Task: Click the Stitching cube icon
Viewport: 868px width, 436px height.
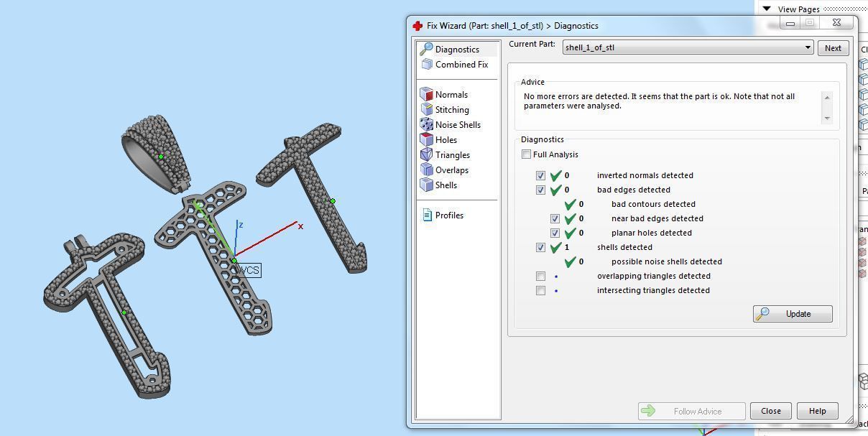Action: pos(426,109)
